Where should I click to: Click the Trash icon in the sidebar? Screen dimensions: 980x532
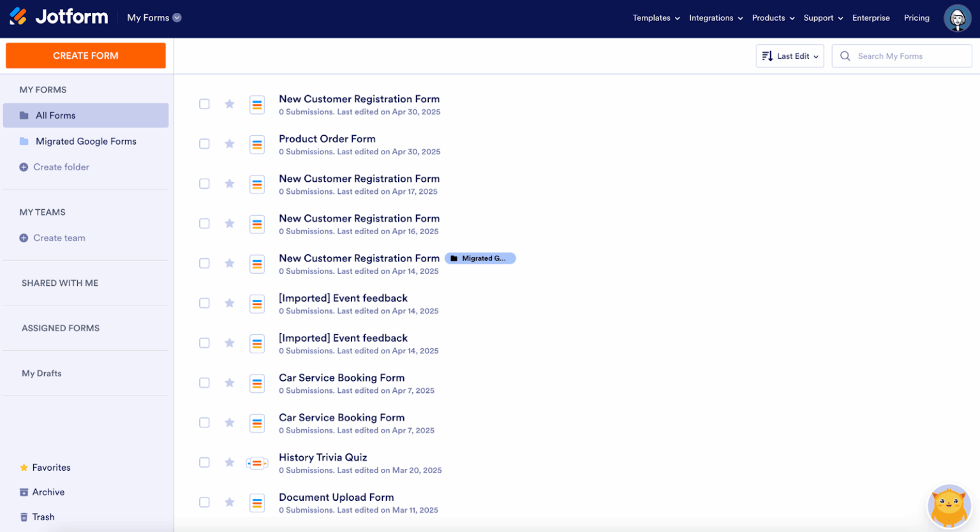point(23,517)
